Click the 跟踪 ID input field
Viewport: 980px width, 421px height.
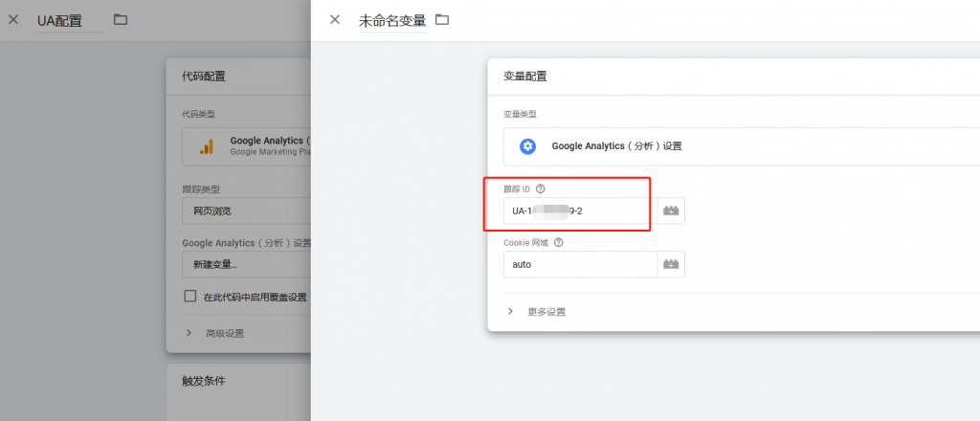[580, 211]
